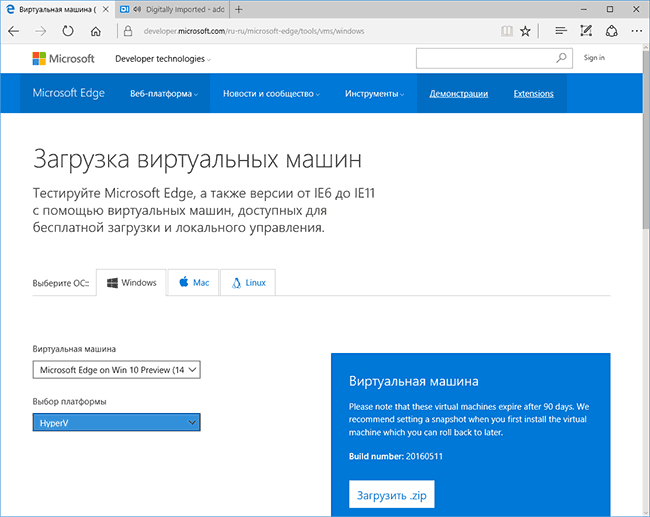Click the forward navigation arrow
The width and height of the screenshot is (650, 517).
tap(41, 31)
